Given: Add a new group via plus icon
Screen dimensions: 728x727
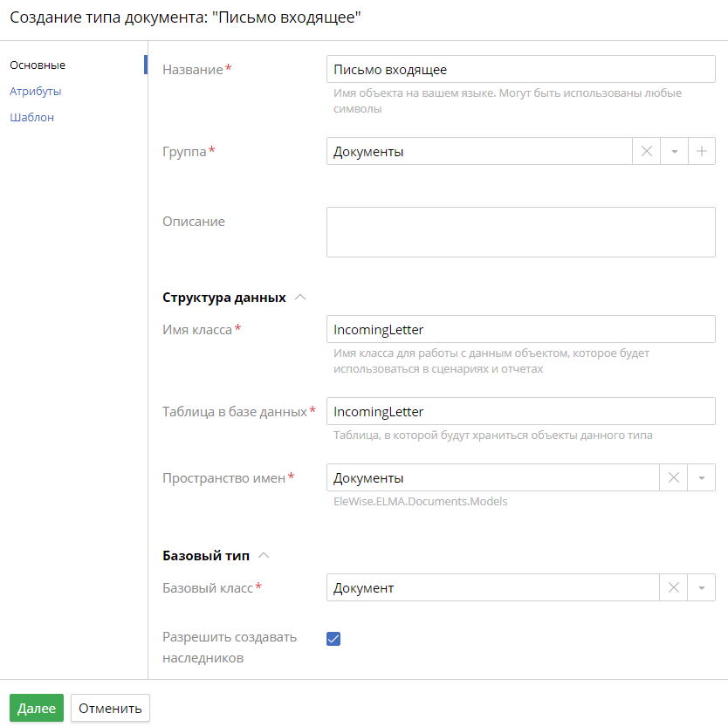Looking at the screenshot, I should click(702, 150).
